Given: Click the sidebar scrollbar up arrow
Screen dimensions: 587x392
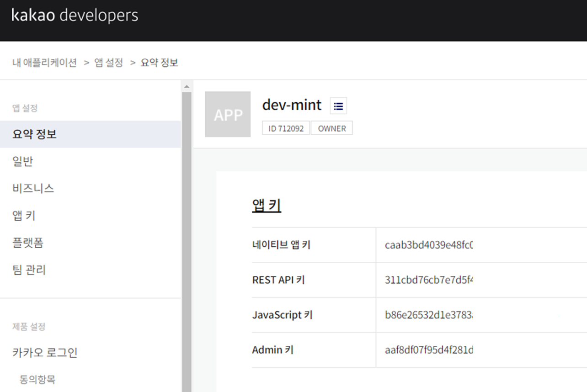Looking at the screenshot, I should tap(186, 86).
